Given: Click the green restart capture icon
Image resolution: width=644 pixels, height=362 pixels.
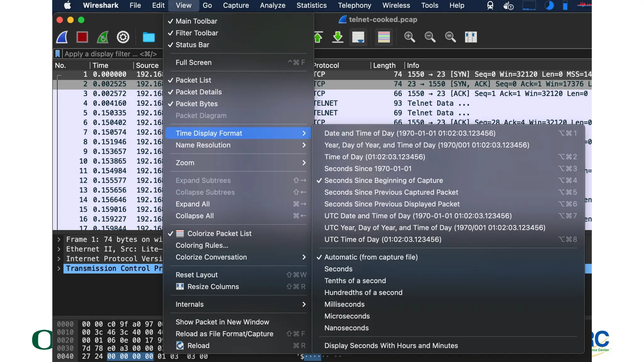Looking at the screenshot, I should point(103,37).
